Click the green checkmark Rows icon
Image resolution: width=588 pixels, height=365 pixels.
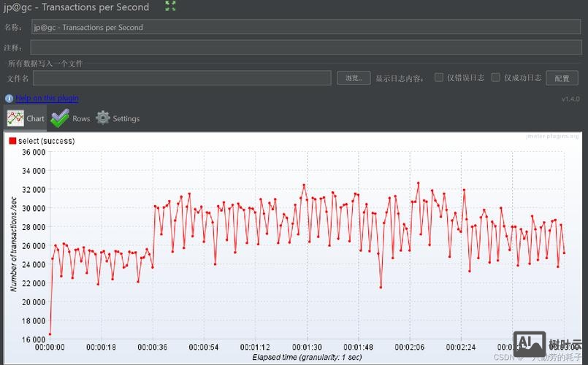pos(60,118)
